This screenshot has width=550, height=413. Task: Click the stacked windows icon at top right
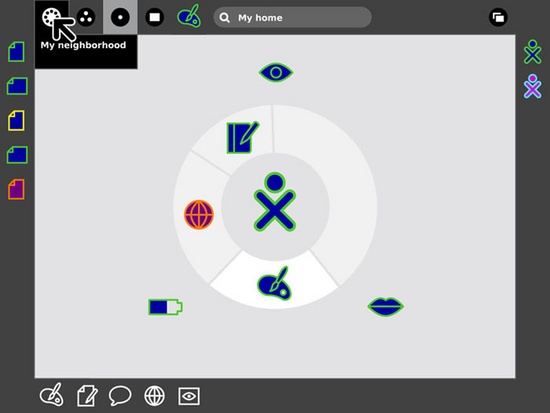pos(498,17)
